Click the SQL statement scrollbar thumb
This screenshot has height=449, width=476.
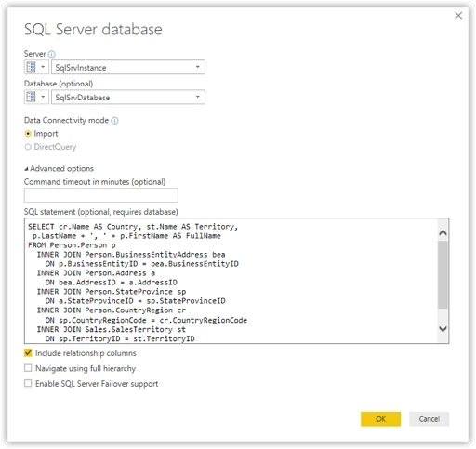pyautogui.click(x=443, y=274)
